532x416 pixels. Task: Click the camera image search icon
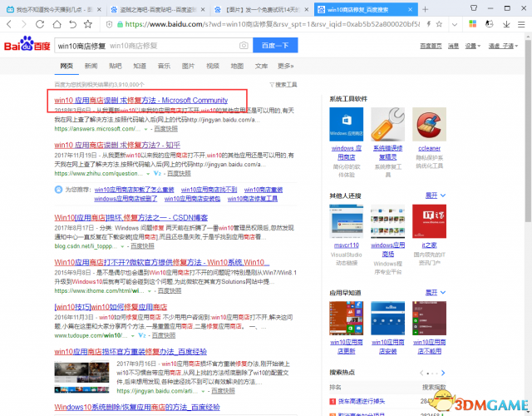tap(244, 46)
